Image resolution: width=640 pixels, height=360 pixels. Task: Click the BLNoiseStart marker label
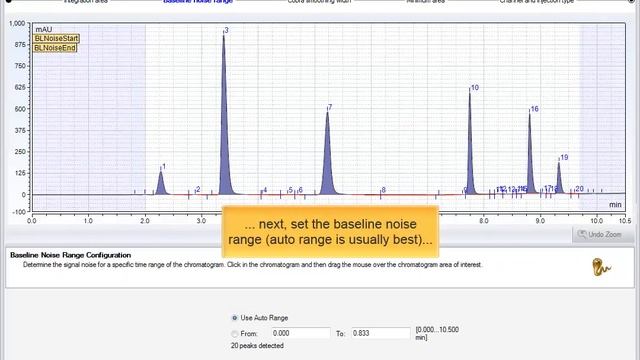tap(56, 38)
